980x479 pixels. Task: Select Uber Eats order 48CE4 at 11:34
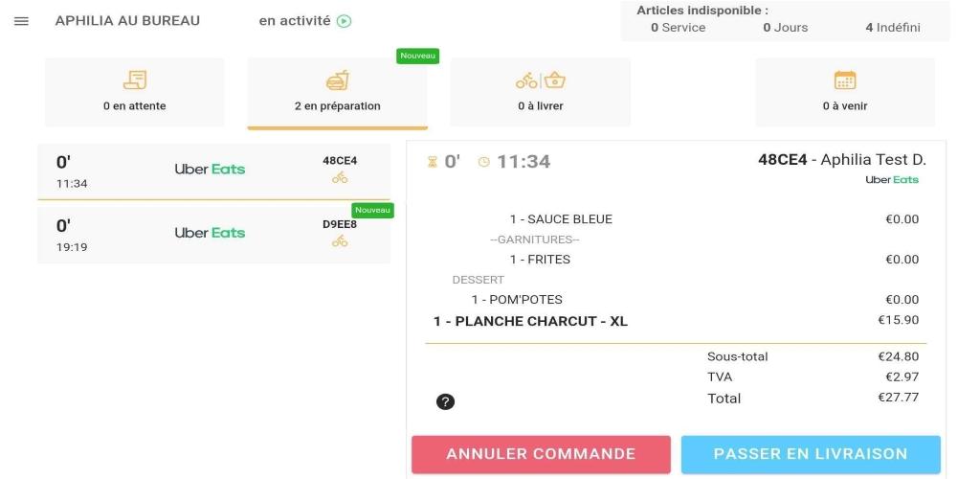coord(213,172)
